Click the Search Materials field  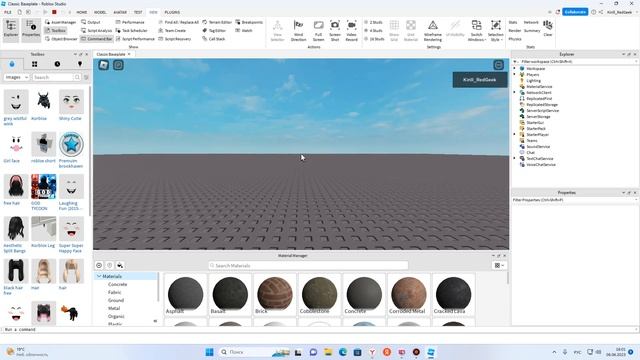pyautogui.click(x=308, y=265)
